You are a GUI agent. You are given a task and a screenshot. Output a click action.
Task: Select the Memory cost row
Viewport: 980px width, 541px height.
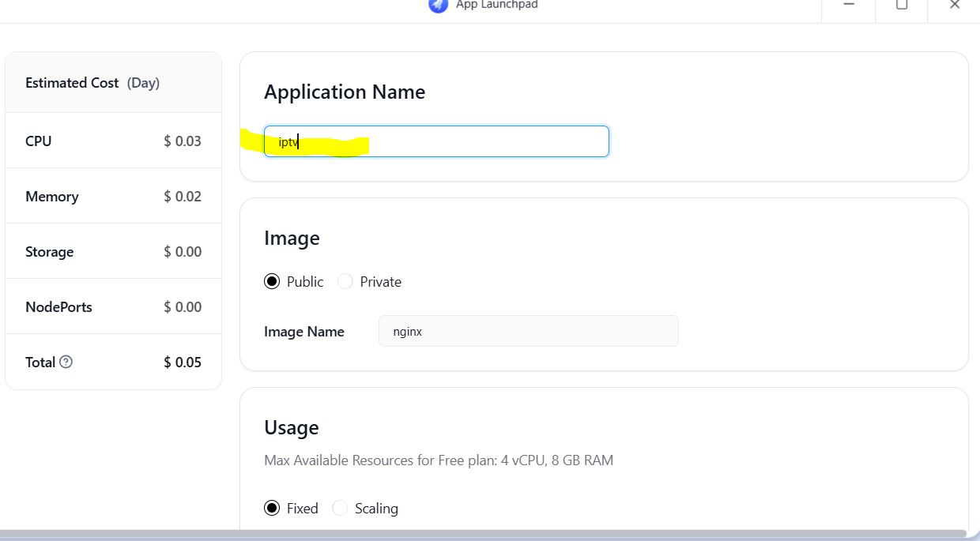point(113,197)
